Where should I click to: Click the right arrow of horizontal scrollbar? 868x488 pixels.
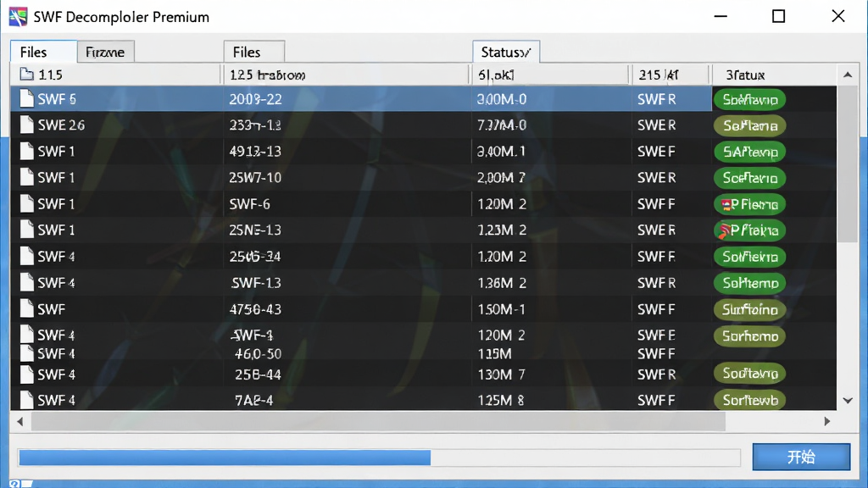[x=827, y=422]
